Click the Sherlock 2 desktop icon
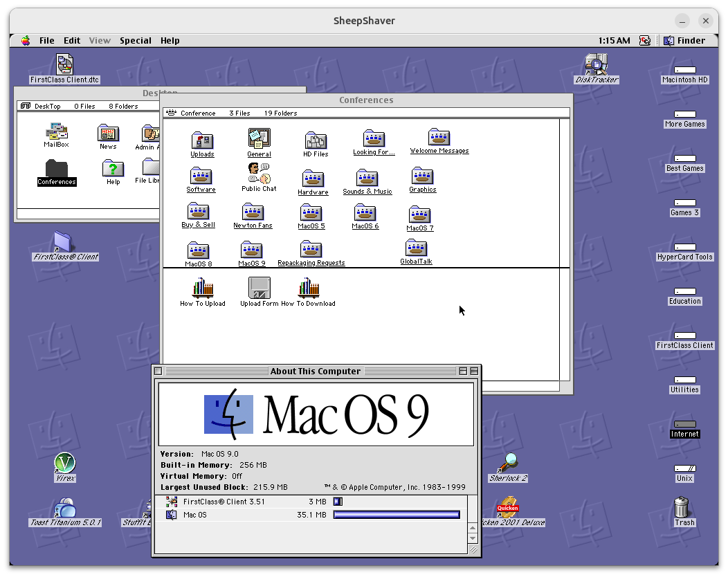728x577 pixels. (509, 463)
